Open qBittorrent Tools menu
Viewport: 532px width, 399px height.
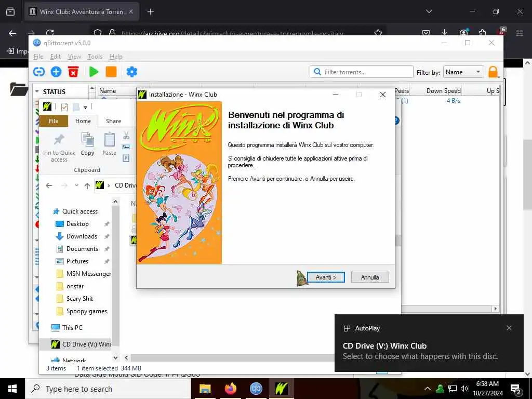[x=95, y=57]
